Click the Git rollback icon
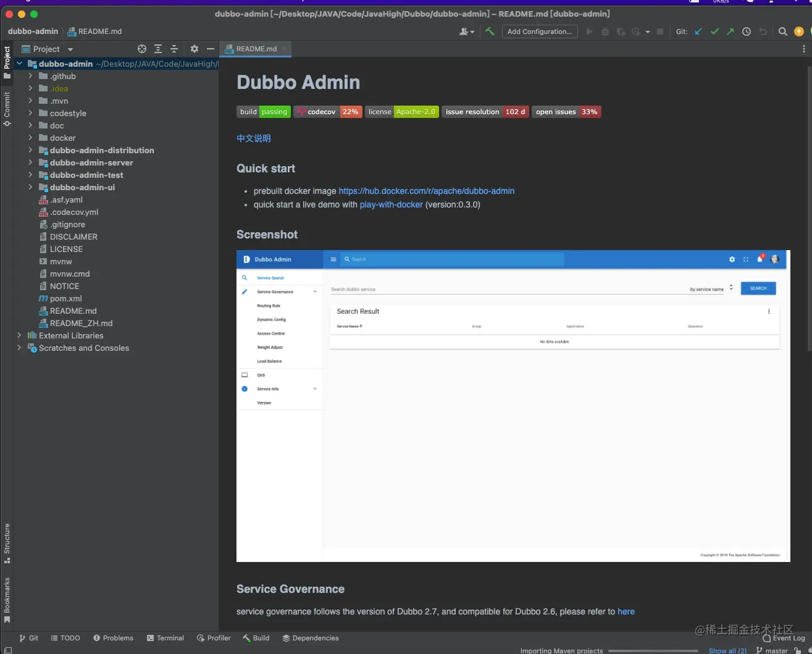Screen dimensions: 812x654 (763, 31)
